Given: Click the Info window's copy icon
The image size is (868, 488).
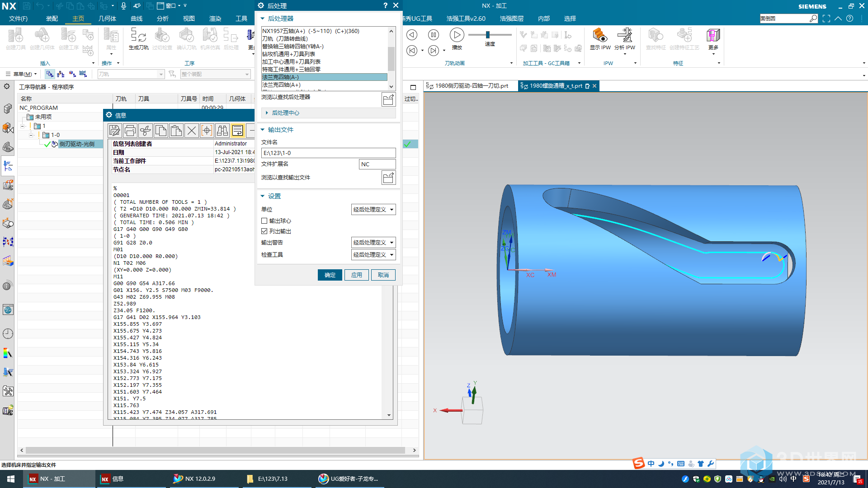Looking at the screenshot, I should click(x=161, y=131).
